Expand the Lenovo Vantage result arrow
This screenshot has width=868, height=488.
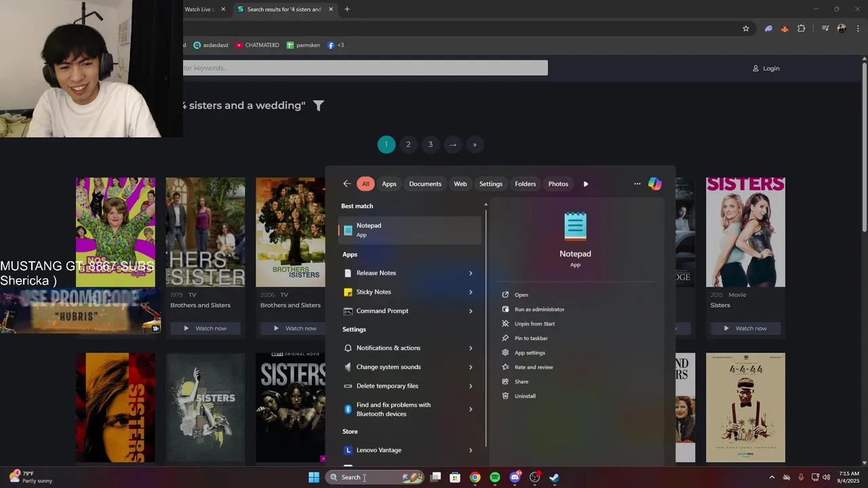coord(471,450)
